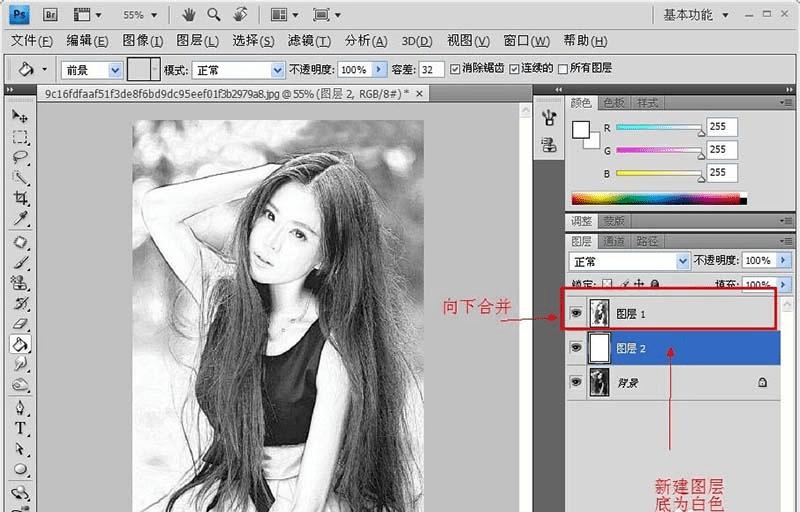Pick a color from the spectrum ramp
This screenshot has height=512, width=800.
pyautogui.click(x=659, y=198)
